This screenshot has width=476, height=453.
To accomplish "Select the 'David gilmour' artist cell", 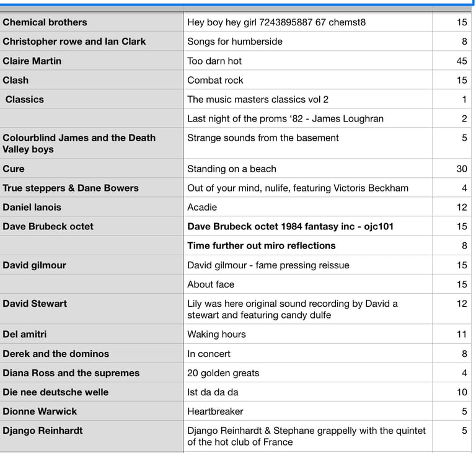I will click(x=91, y=265).
